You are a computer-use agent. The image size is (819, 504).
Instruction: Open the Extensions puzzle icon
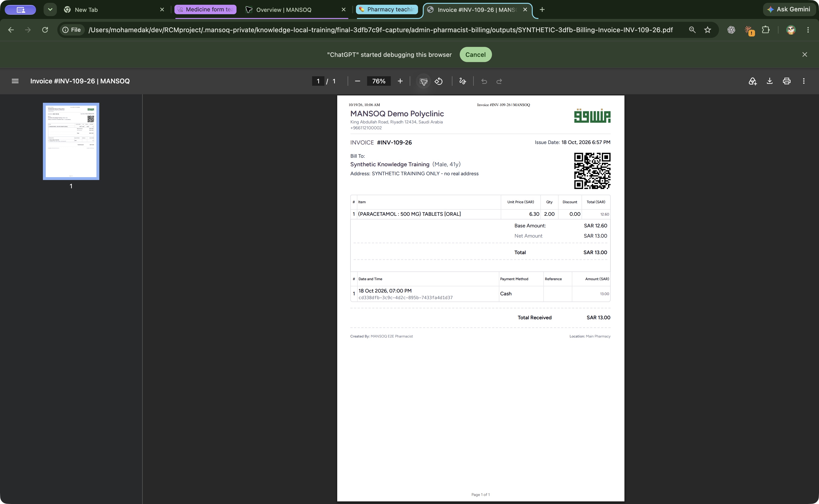pos(766,30)
